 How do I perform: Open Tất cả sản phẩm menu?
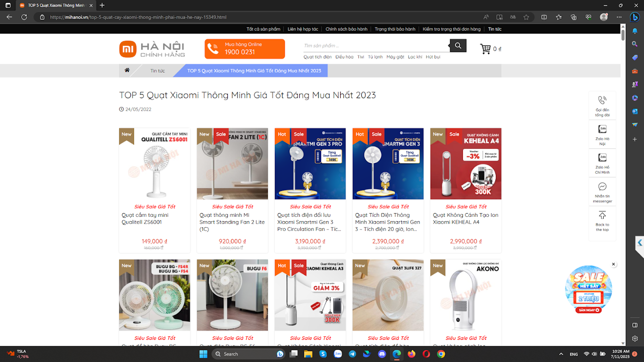click(x=264, y=29)
